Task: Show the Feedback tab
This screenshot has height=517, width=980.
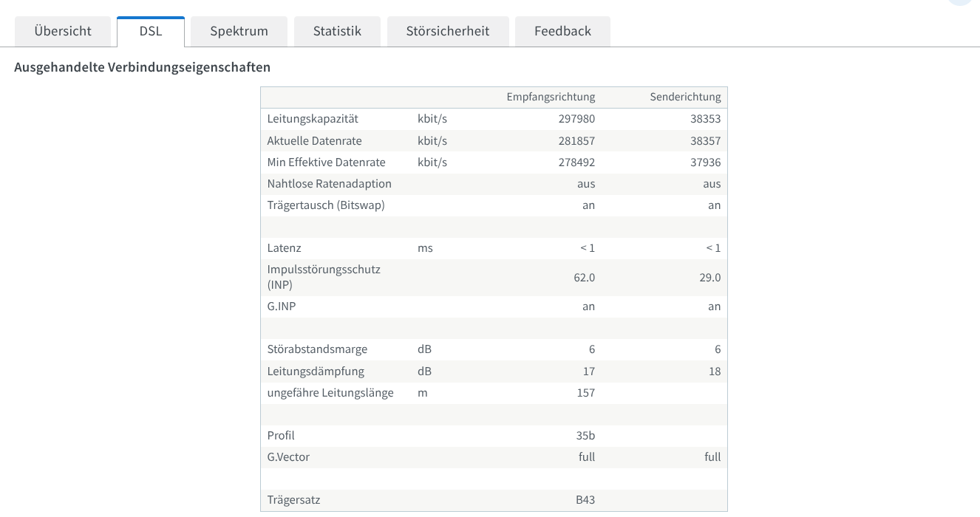Action: point(562,31)
